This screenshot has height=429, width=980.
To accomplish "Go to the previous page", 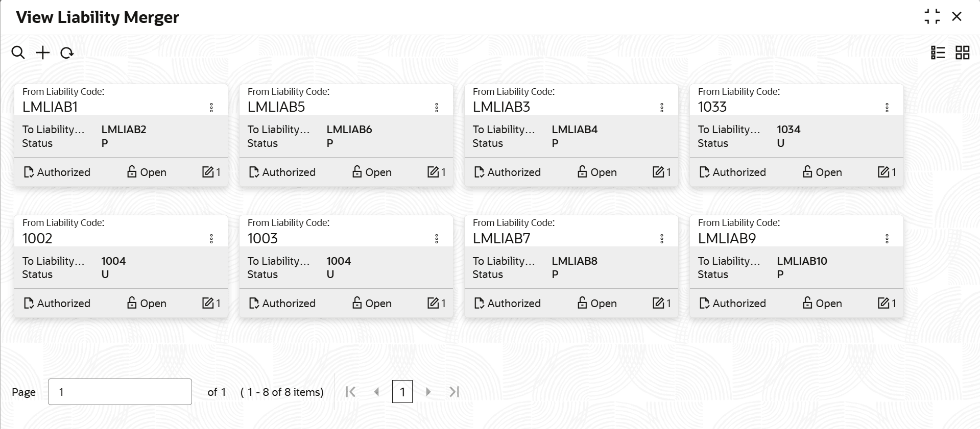I will tap(377, 392).
